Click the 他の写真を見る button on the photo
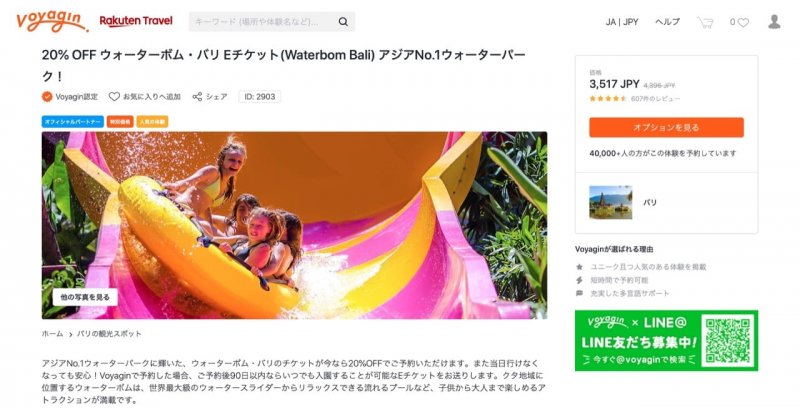This screenshot has width=800, height=409. coord(85,297)
